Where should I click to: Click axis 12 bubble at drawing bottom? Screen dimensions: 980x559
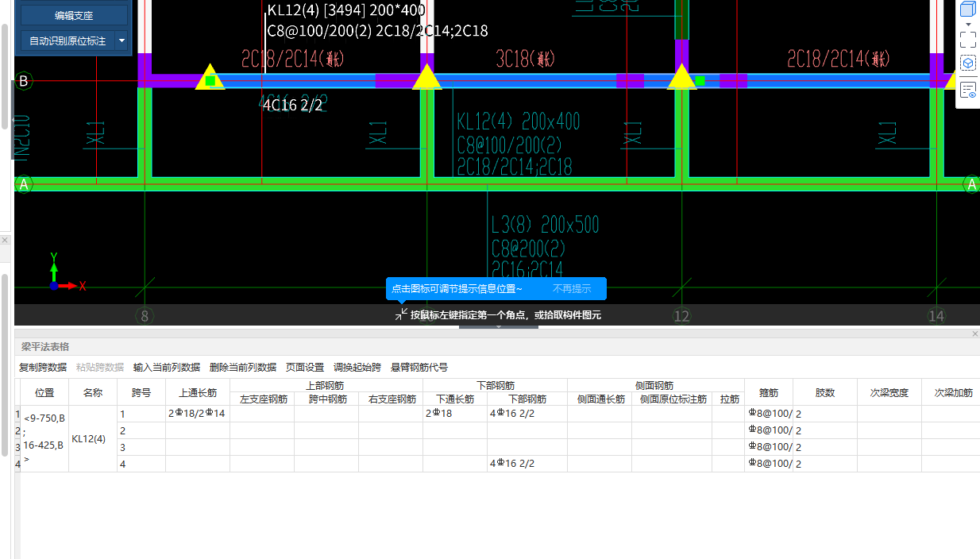coord(681,316)
